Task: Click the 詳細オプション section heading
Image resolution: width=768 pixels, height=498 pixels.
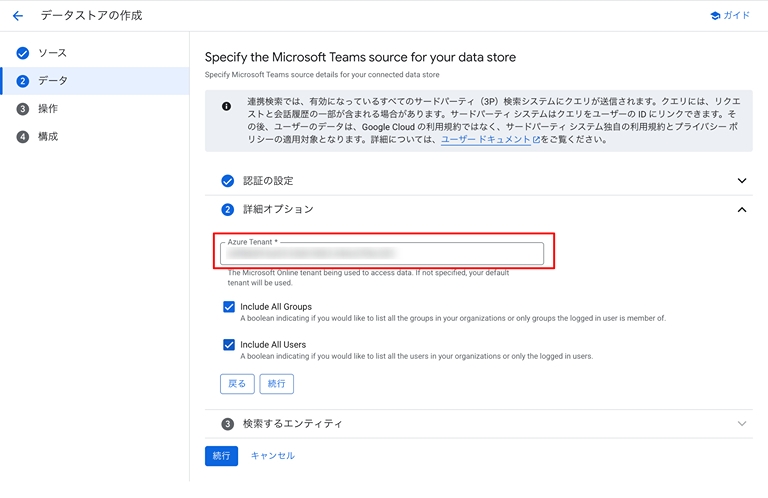Action: (x=278, y=210)
